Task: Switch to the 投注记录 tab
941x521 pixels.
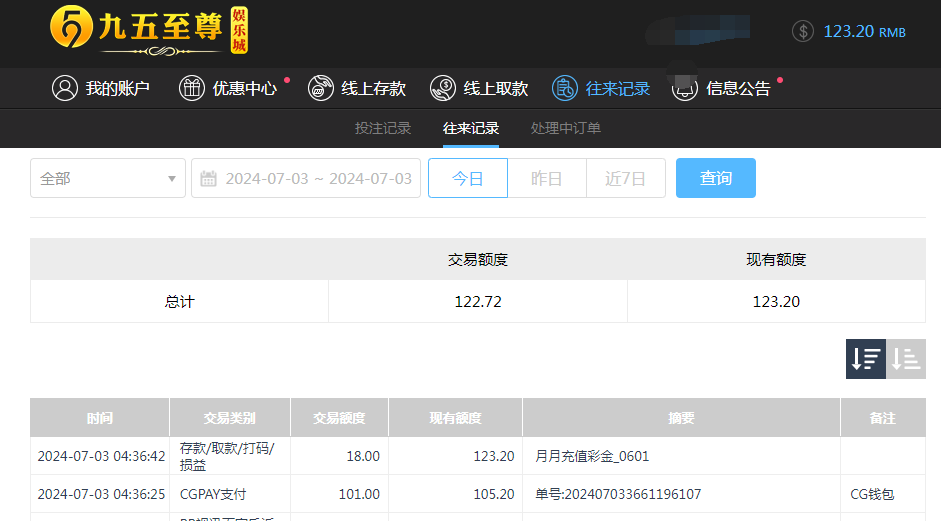Action: coord(383,128)
